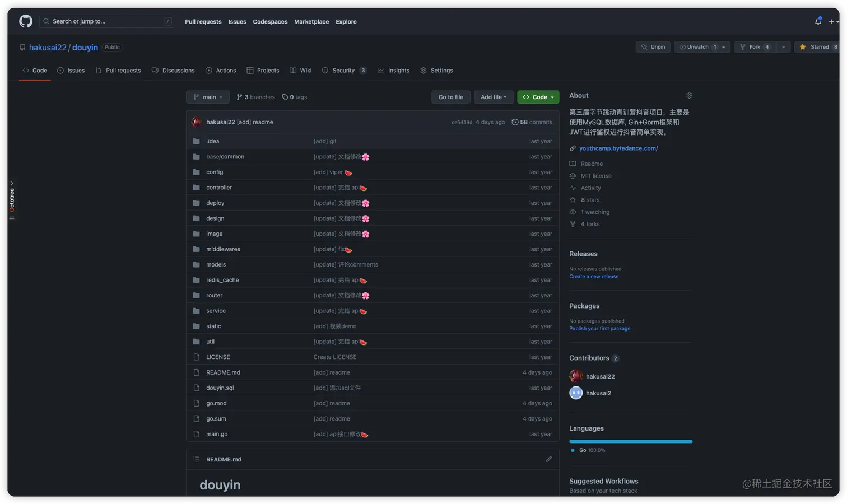The image size is (847, 504).
Task: Open contributor hakusai2 avatar
Action: tap(576, 393)
